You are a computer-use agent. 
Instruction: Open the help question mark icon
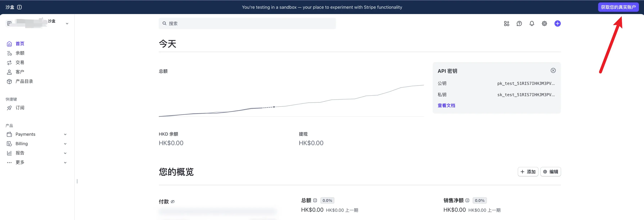(519, 24)
